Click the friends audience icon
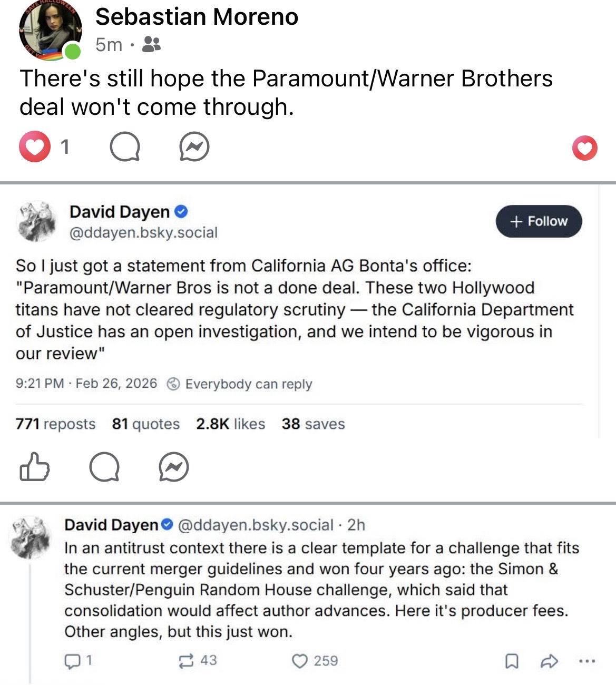 coord(152,44)
